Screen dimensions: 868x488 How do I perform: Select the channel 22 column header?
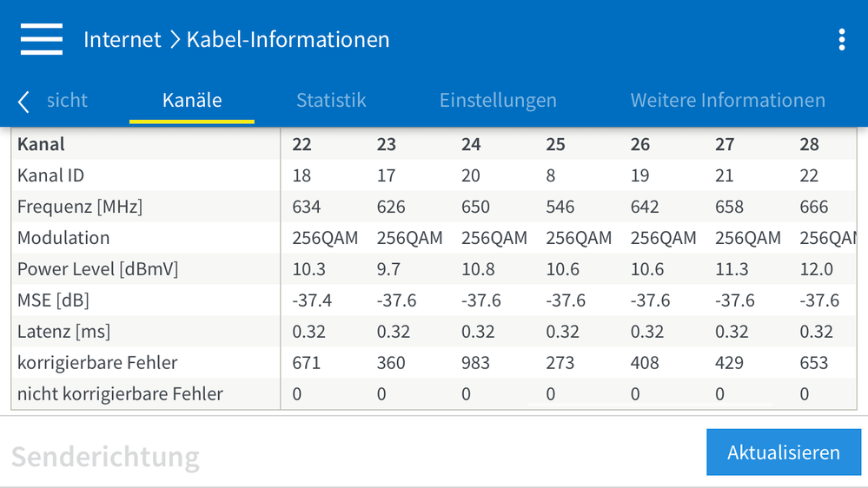pyautogui.click(x=301, y=144)
